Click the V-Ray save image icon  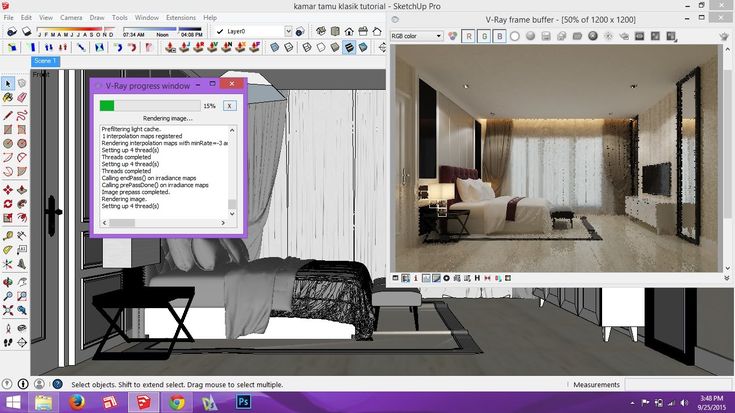tap(546, 36)
